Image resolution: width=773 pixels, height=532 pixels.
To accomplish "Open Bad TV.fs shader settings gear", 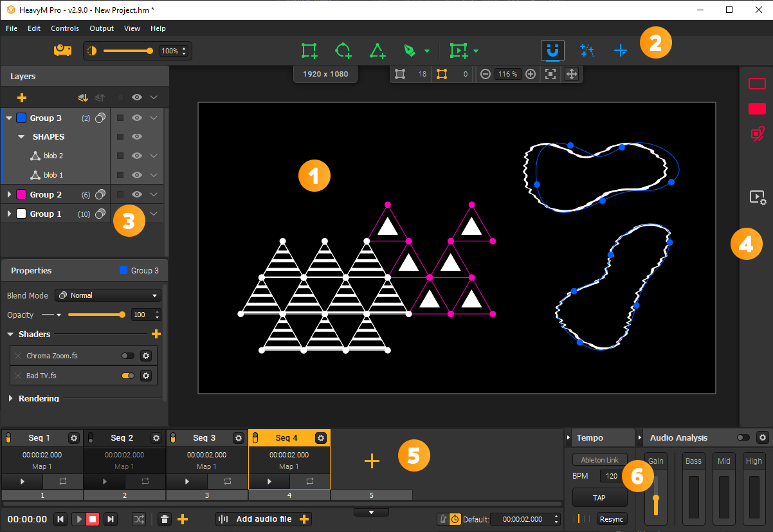I will coord(146,376).
